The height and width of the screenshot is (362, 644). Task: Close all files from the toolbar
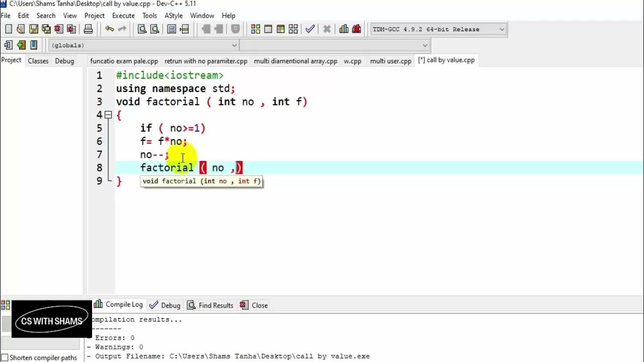tap(71, 29)
